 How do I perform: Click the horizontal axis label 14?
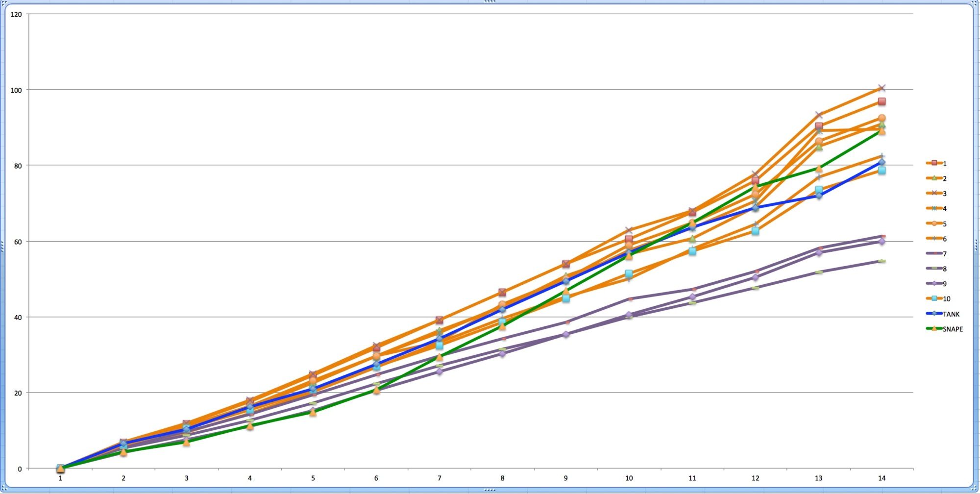coord(882,478)
